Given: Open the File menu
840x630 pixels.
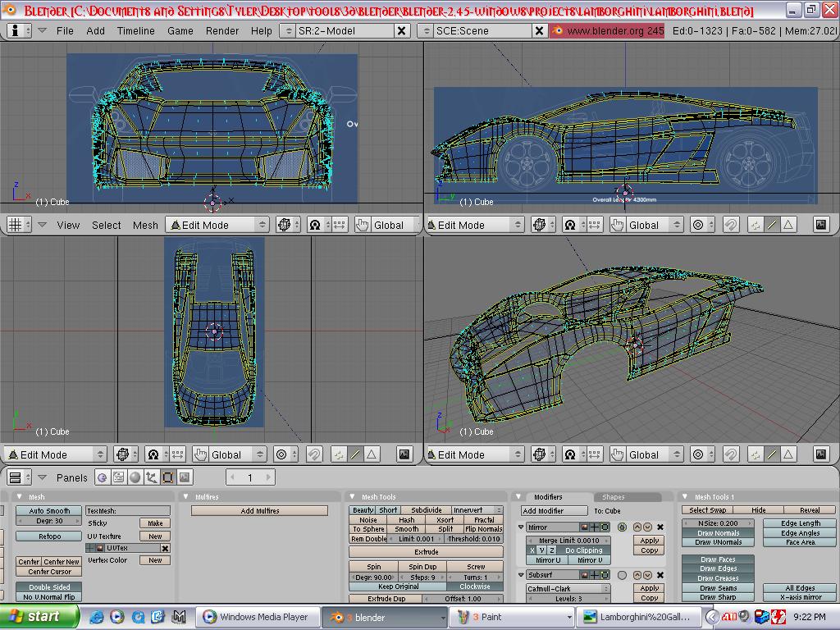Looking at the screenshot, I should pyautogui.click(x=65, y=31).
